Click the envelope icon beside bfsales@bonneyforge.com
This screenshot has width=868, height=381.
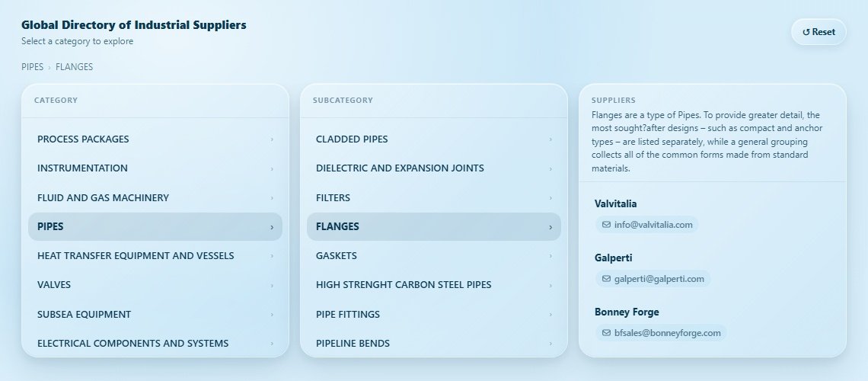pos(606,333)
